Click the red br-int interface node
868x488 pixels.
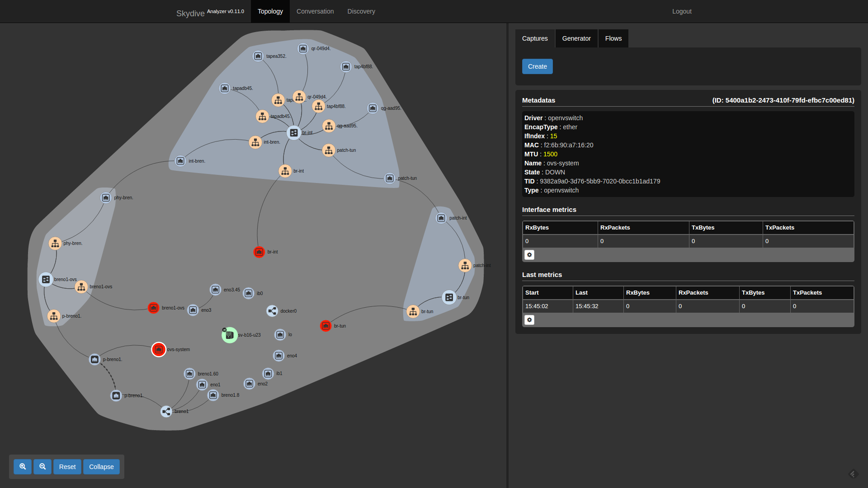pyautogui.click(x=259, y=252)
